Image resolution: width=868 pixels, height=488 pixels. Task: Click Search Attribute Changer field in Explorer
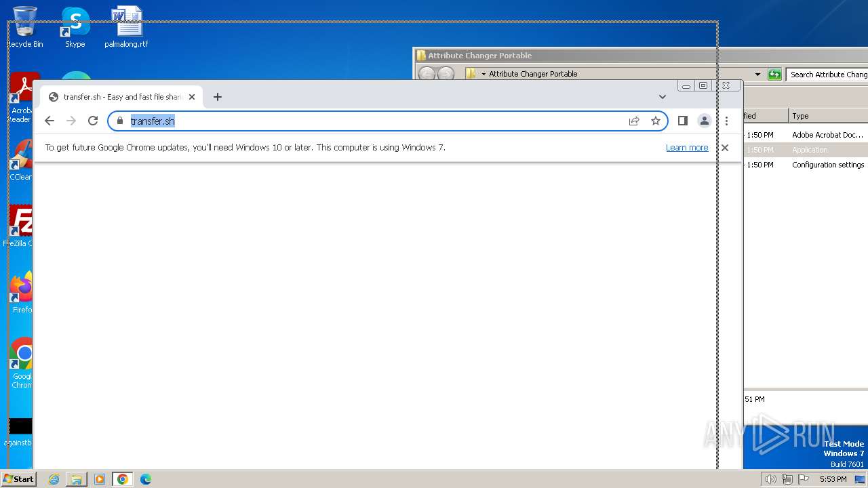827,75
